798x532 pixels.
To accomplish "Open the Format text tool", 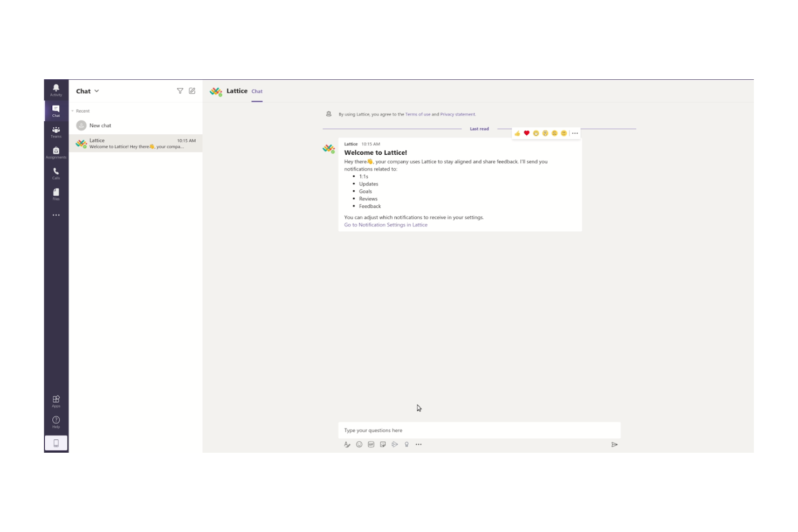I will (347, 445).
